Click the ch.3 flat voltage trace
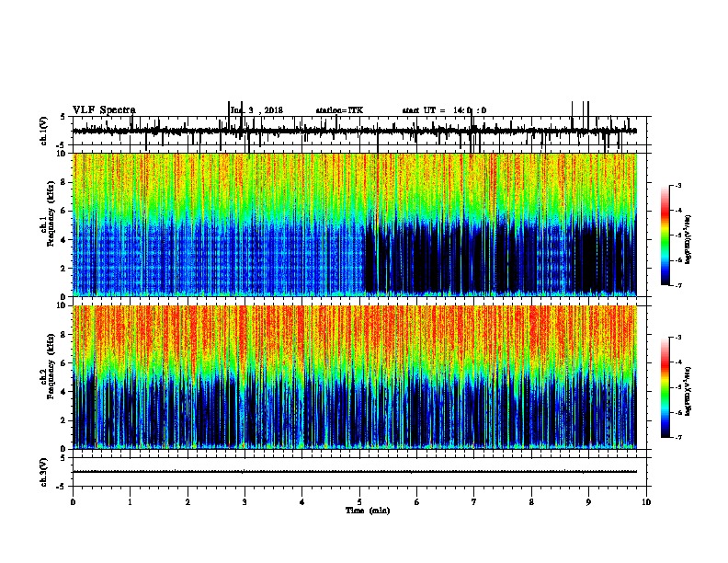Image resolution: width=728 pixels, height=563 pixels. coord(355,472)
